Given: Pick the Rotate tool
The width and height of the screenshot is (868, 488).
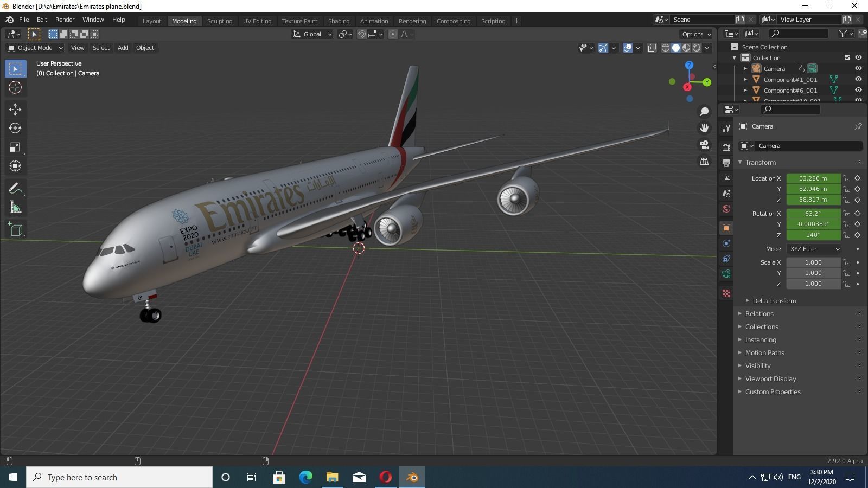Looking at the screenshot, I should (x=15, y=128).
